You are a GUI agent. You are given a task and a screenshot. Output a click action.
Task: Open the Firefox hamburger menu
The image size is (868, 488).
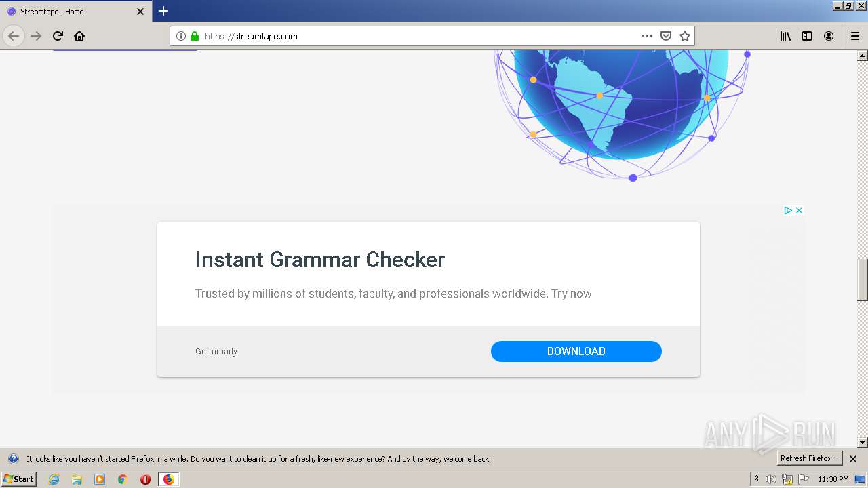coord(855,36)
